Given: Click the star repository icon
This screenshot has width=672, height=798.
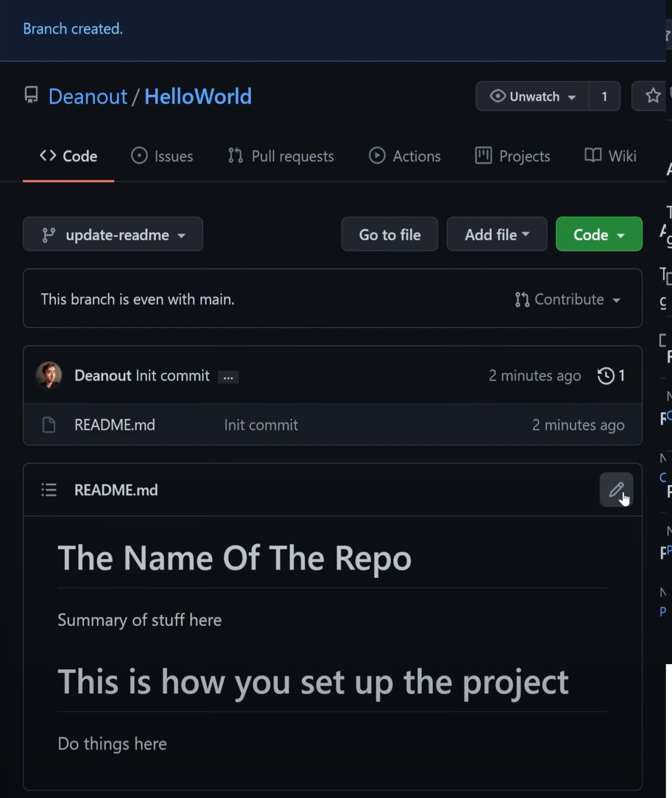Looking at the screenshot, I should [652, 96].
